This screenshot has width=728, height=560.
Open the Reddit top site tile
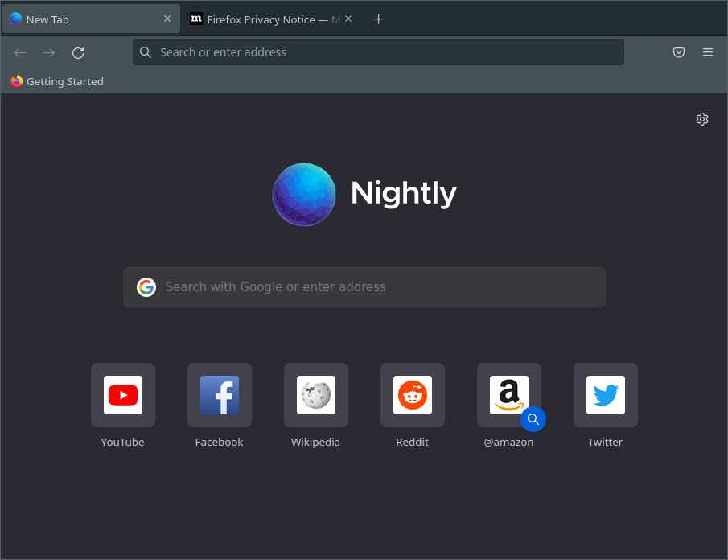[x=413, y=395]
